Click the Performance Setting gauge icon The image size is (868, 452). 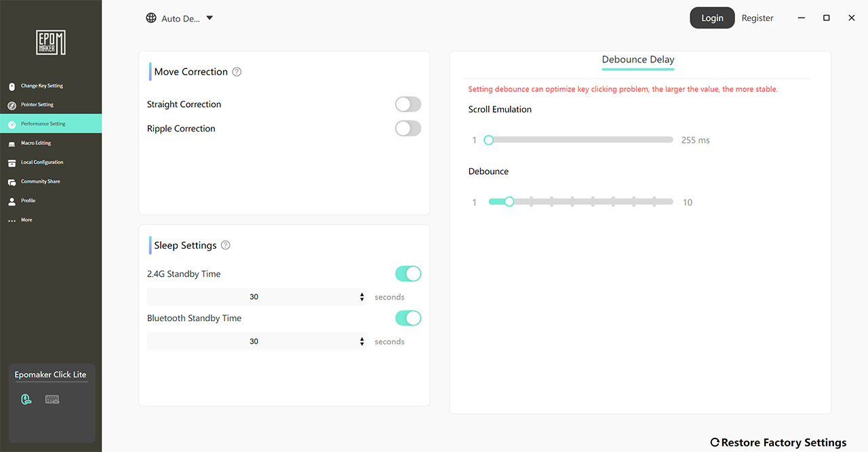click(12, 124)
